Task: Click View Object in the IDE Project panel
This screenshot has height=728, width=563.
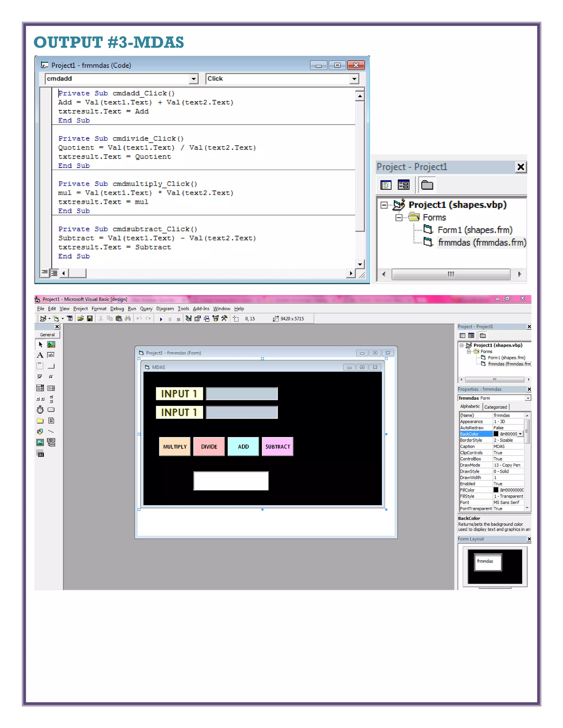Action: [471, 336]
